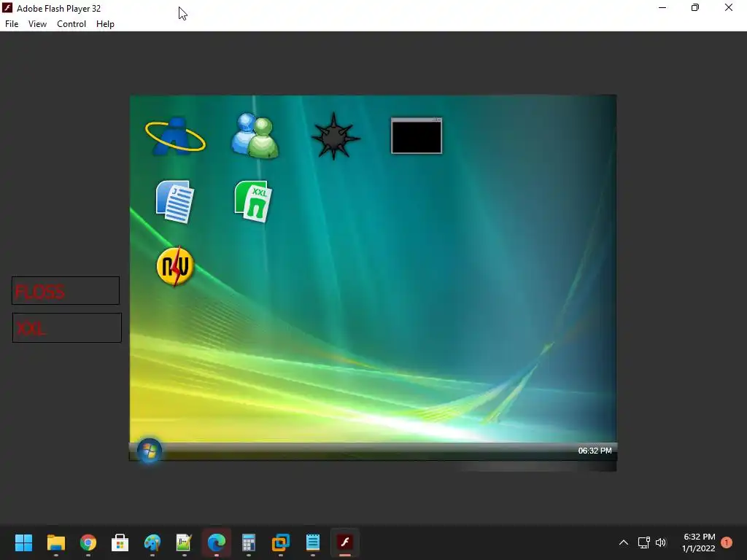The height and width of the screenshot is (560, 747).
Task: Open the blue document file icon
Action: 175,201
